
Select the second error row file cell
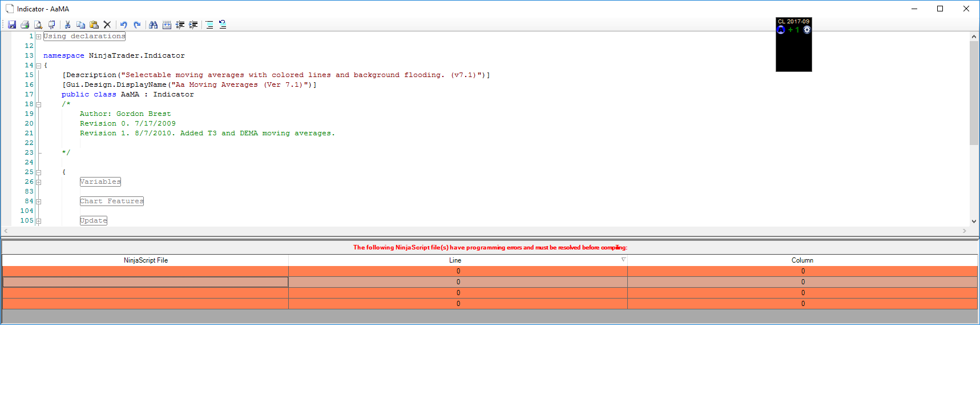(146, 282)
